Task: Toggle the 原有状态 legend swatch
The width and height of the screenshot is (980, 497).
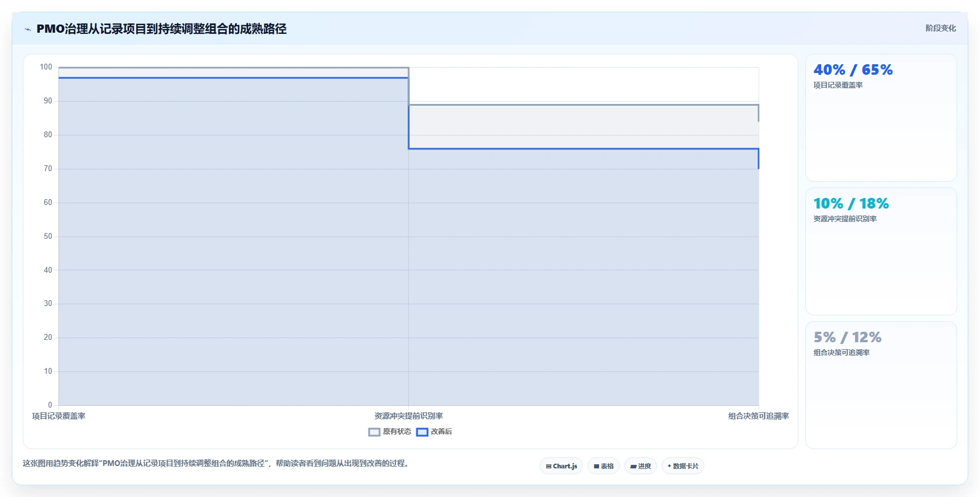Action: (374, 432)
